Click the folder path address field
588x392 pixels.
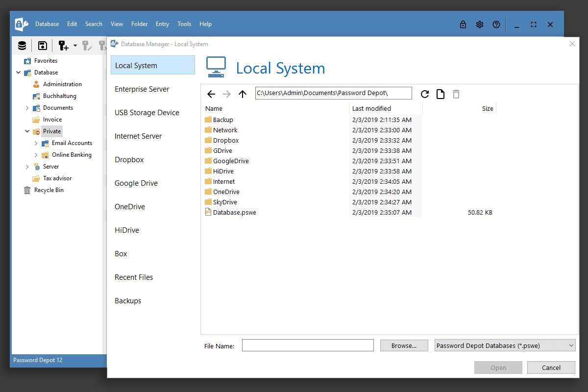(334, 93)
